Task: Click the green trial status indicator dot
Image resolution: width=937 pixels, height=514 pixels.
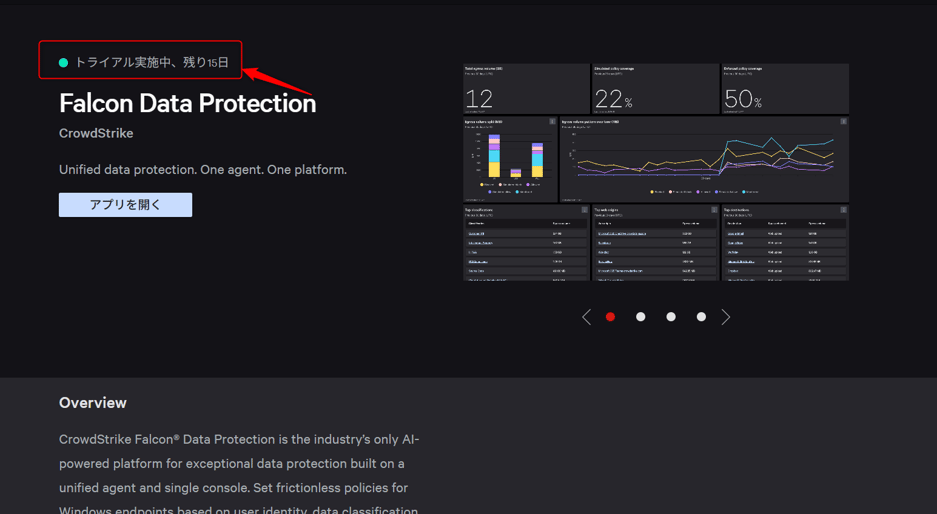Action: tap(63, 63)
